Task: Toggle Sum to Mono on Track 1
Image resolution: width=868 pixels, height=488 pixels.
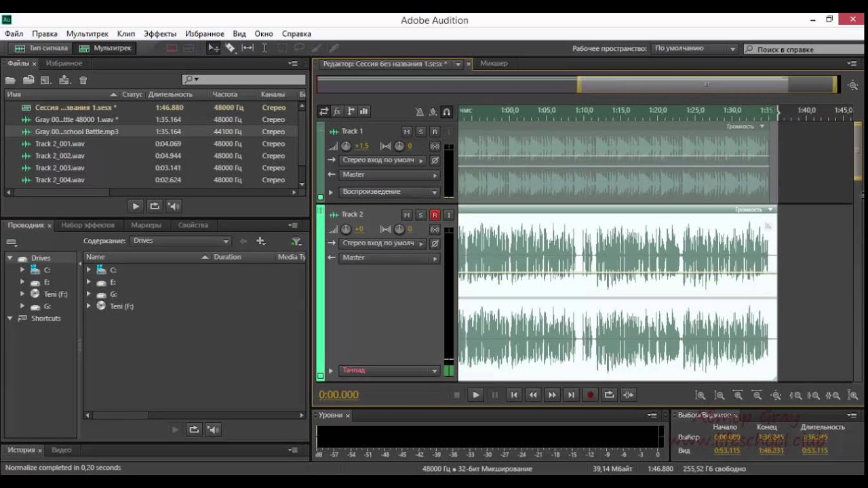Action: (x=435, y=146)
